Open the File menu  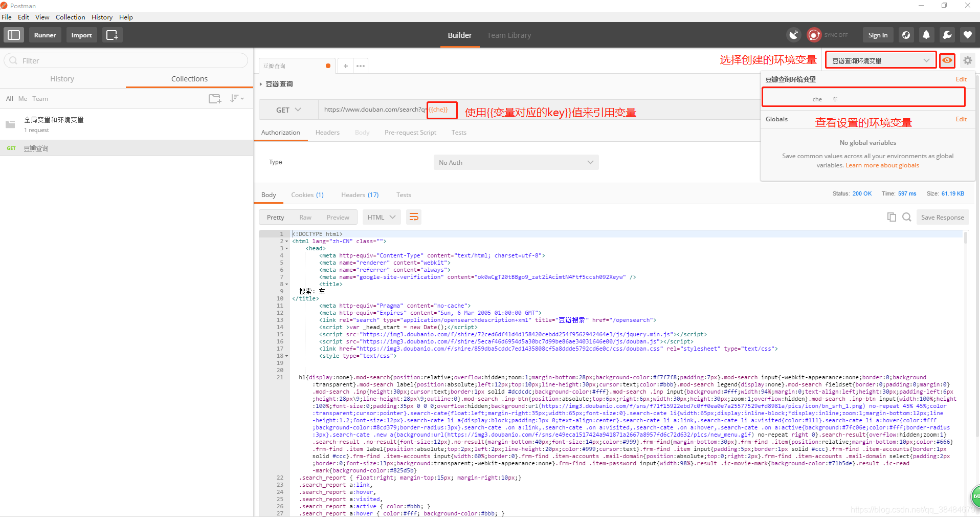click(x=7, y=17)
